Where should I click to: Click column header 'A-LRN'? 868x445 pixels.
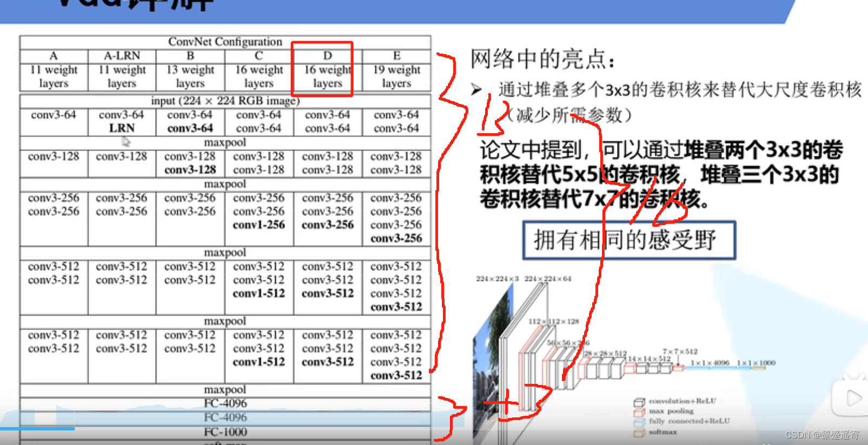(x=122, y=56)
